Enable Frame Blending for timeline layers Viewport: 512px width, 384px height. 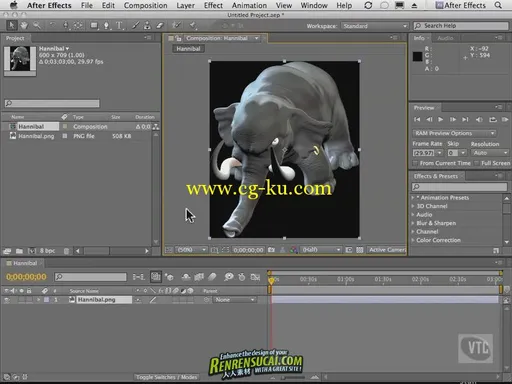199,277
